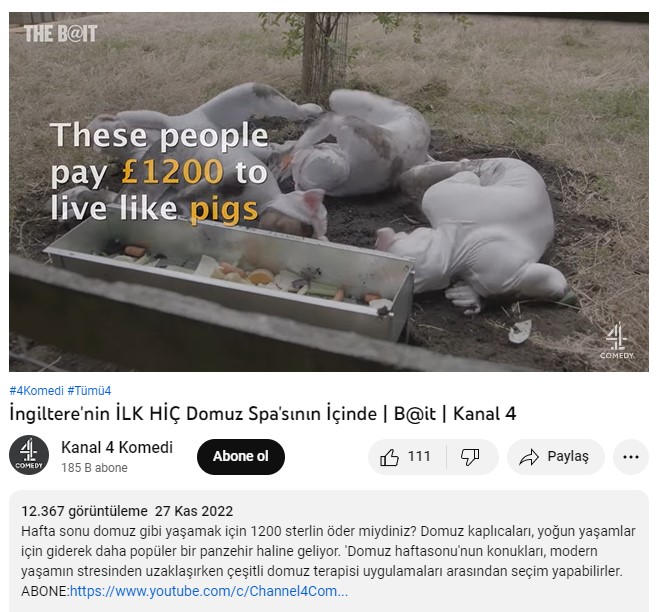
Task: Click the 185 B abone subscriber count
Action: tap(95, 467)
